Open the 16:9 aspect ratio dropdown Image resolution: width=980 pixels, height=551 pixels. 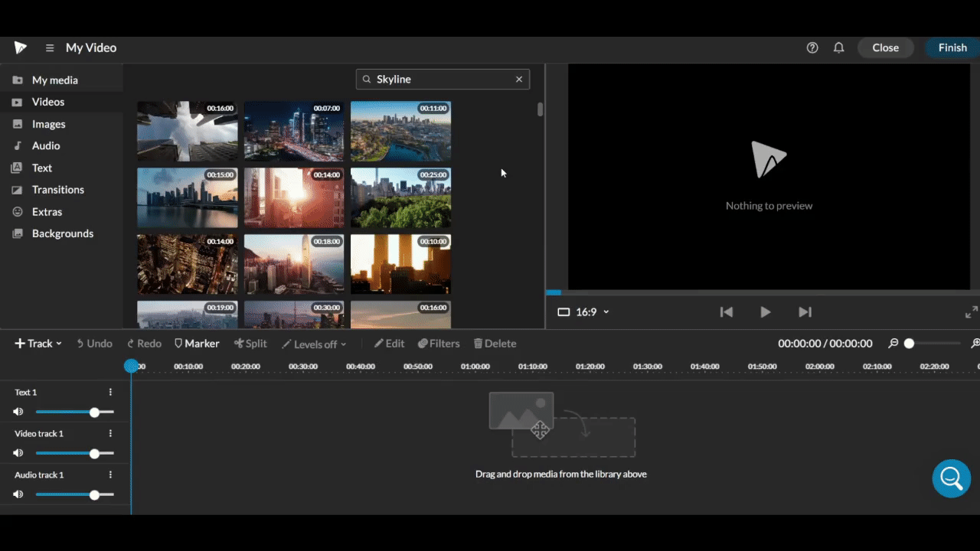(x=583, y=311)
